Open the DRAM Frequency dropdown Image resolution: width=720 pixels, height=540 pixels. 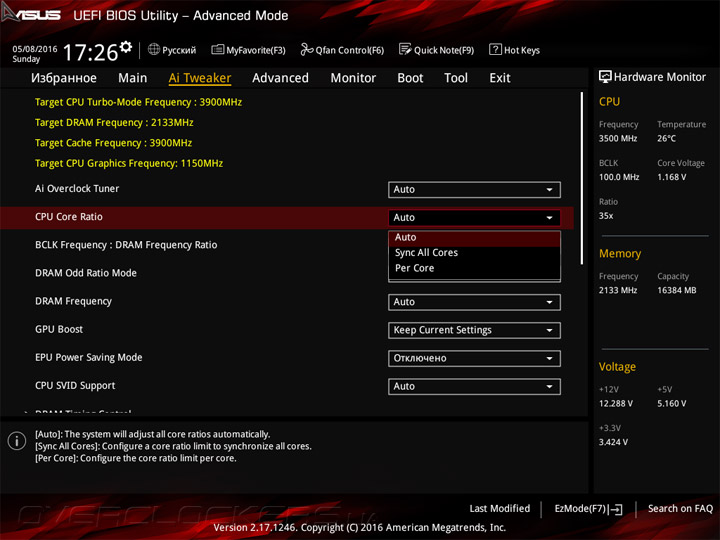[474, 302]
